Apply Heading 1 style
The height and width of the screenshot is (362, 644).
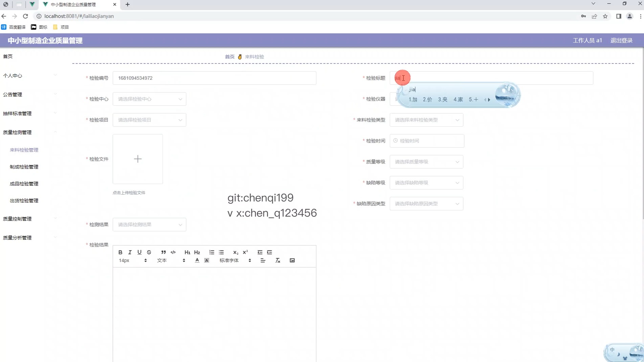point(187,252)
